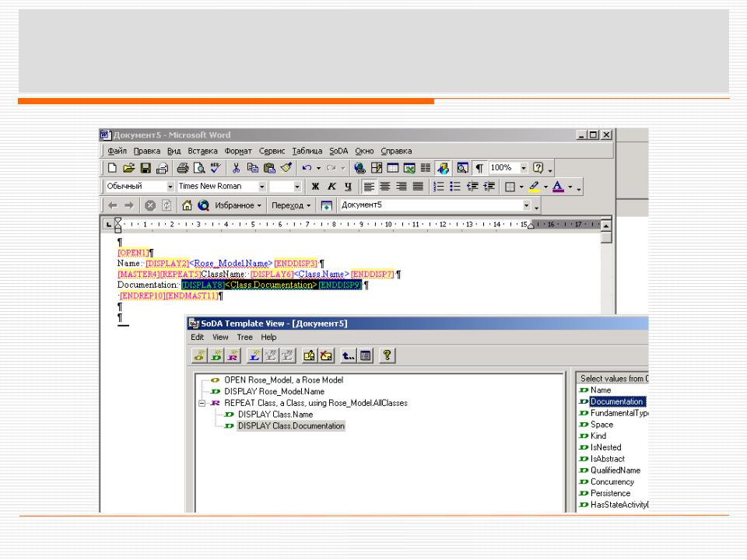Open address dropdown showing Документ5
The image size is (747, 560).
527,205
